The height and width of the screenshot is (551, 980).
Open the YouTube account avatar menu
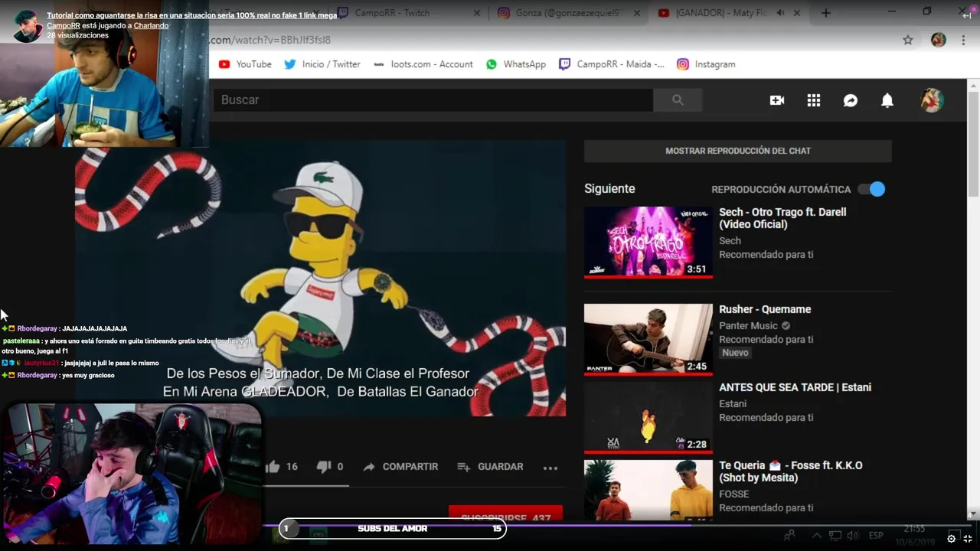coord(932,100)
